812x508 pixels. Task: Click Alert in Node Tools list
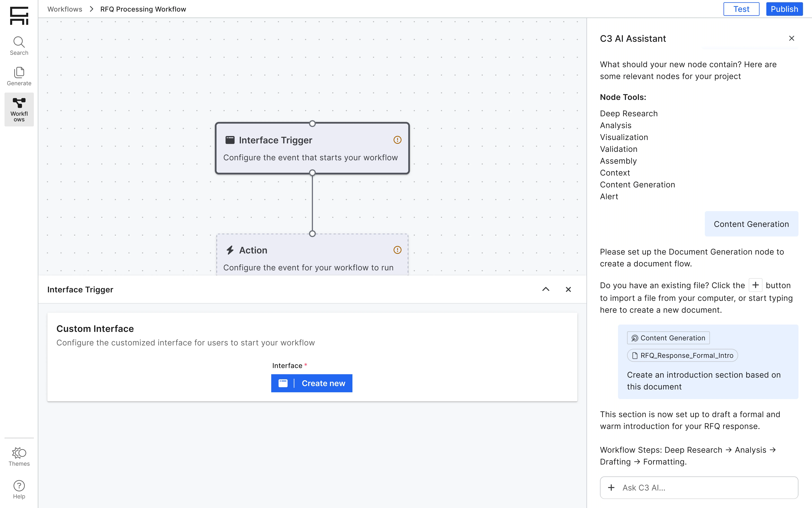point(609,197)
